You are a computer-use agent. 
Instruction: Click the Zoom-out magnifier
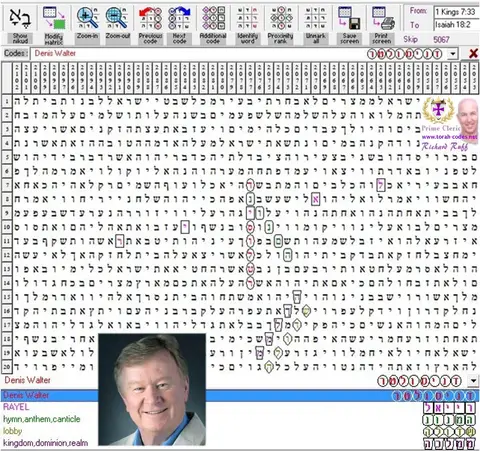117,19
